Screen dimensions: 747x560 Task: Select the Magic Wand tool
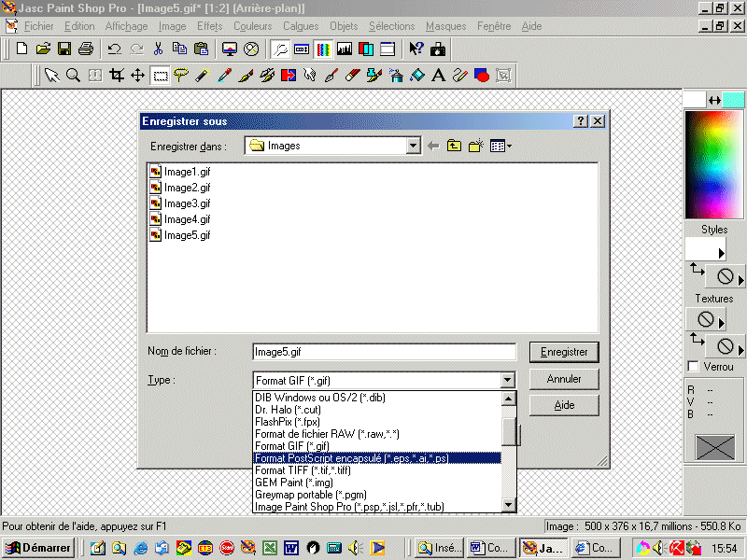[x=203, y=76]
